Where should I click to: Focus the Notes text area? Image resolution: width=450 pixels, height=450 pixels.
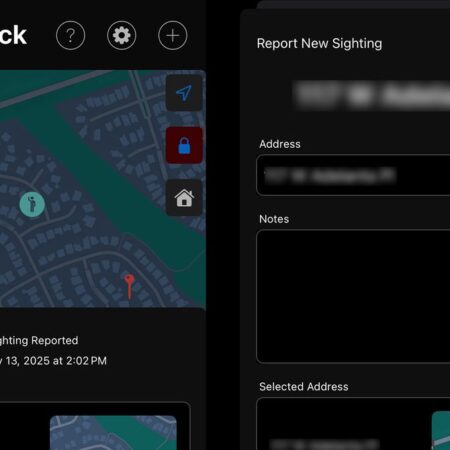[x=353, y=296]
